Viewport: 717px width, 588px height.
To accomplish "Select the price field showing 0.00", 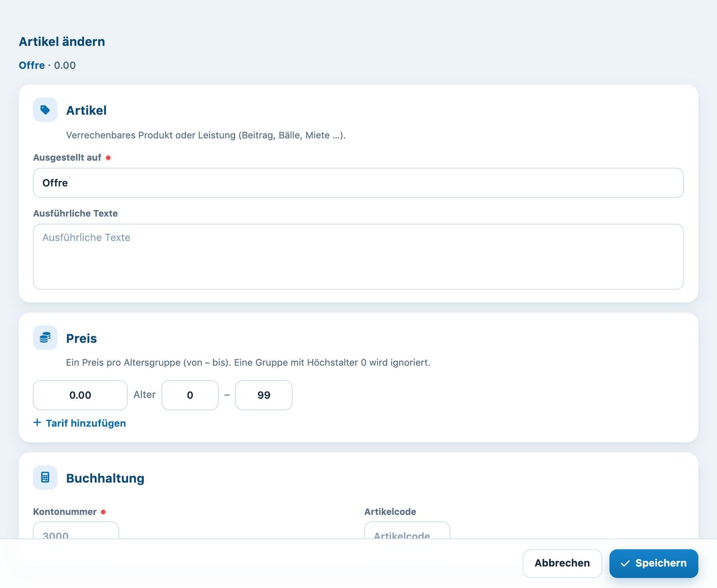I will pos(80,395).
